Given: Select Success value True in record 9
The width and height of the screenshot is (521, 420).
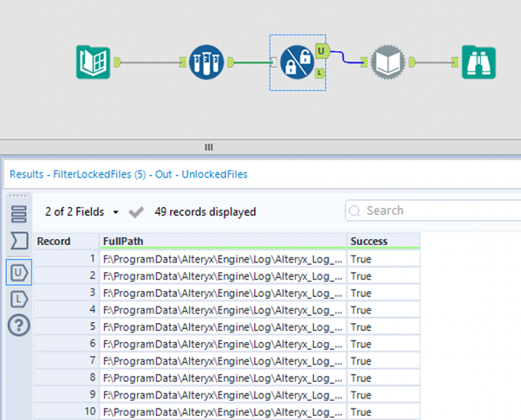Looking at the screenshot, I should (384, 395).
